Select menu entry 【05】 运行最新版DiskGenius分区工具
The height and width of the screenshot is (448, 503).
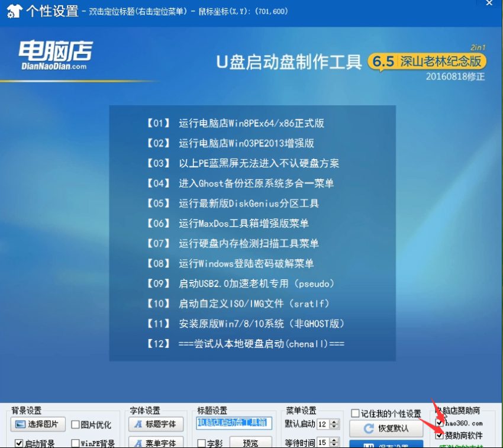click(232, 203)
